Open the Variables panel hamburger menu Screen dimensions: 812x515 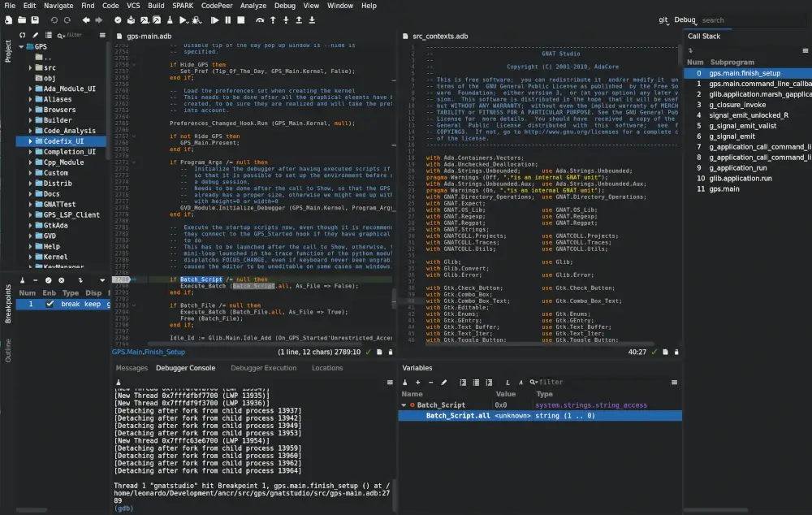[x=674, y=383]
